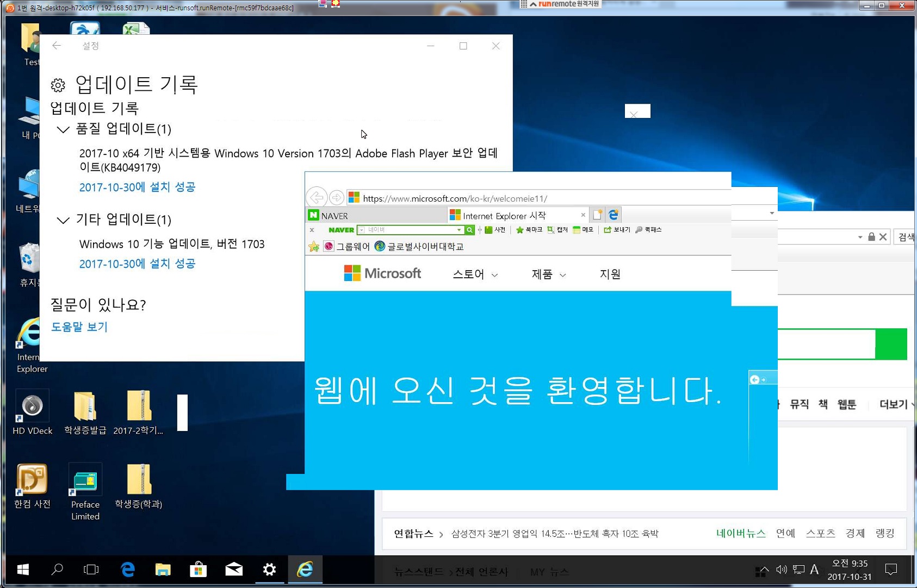
Task: Collapse the 품질 업데이트(1) section
Action: point(63,129)
